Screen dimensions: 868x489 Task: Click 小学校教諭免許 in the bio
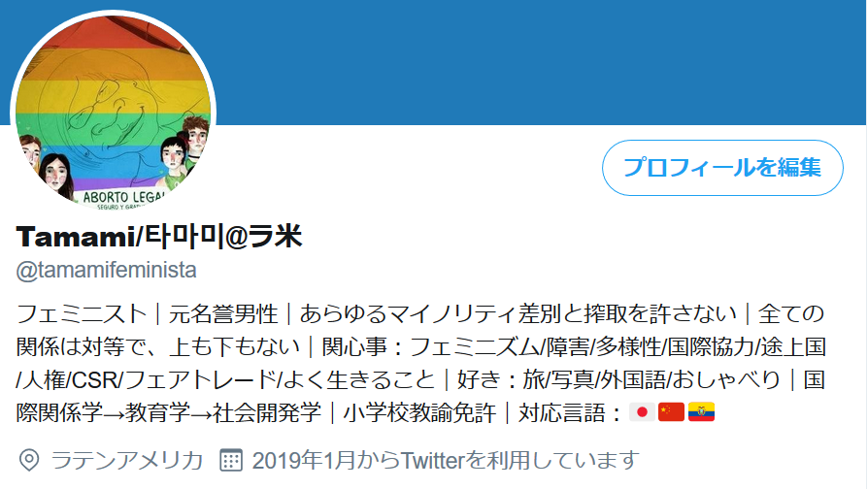[419, 412]
